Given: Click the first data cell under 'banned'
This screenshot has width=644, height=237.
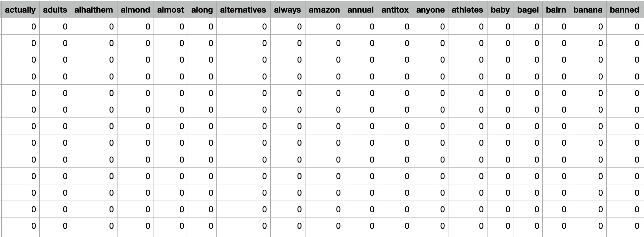Looking at the screenshot, I should coord(624,27).
